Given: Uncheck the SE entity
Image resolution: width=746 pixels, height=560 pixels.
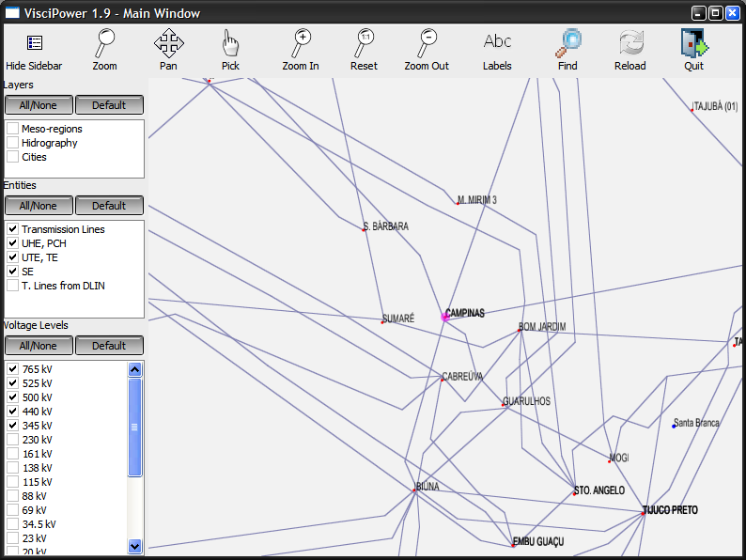Looking at the screenshot, I should tap(13, 272).
